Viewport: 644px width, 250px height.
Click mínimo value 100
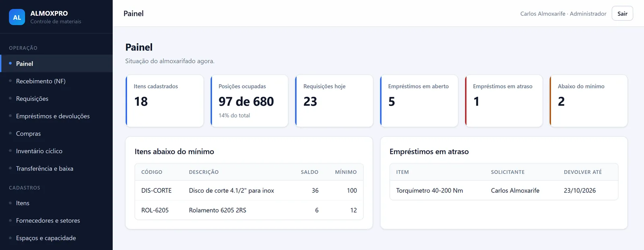click(352, 190)
